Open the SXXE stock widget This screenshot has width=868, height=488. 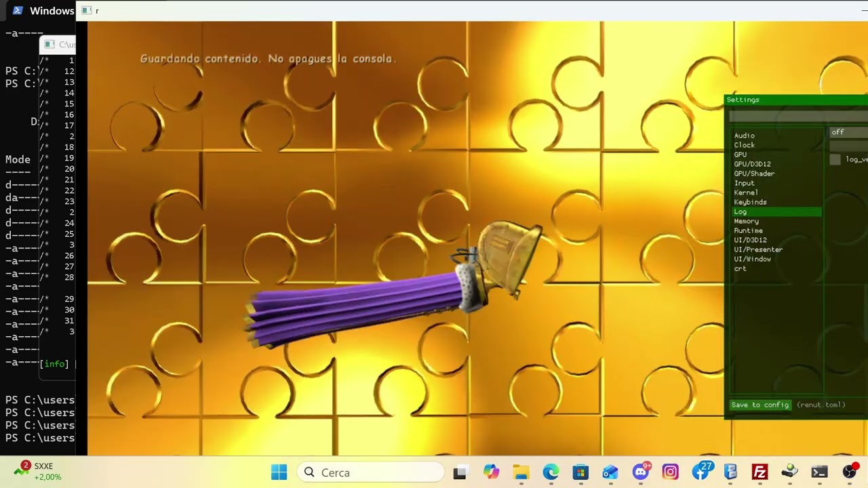click(38, 472)
